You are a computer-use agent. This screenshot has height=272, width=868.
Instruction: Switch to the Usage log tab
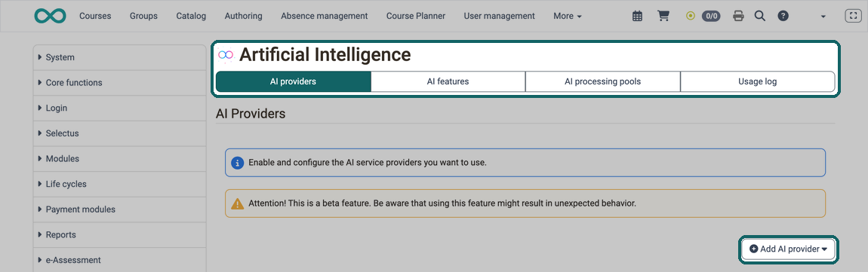(757, 82)
